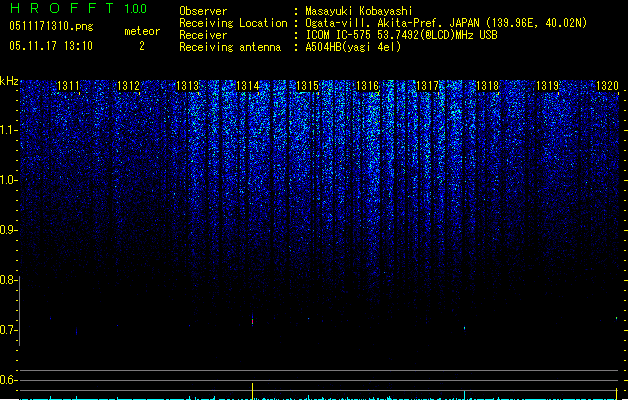Click the 1313 time marker
Viewport: 629px width, 400px height.
coord(188,86)
